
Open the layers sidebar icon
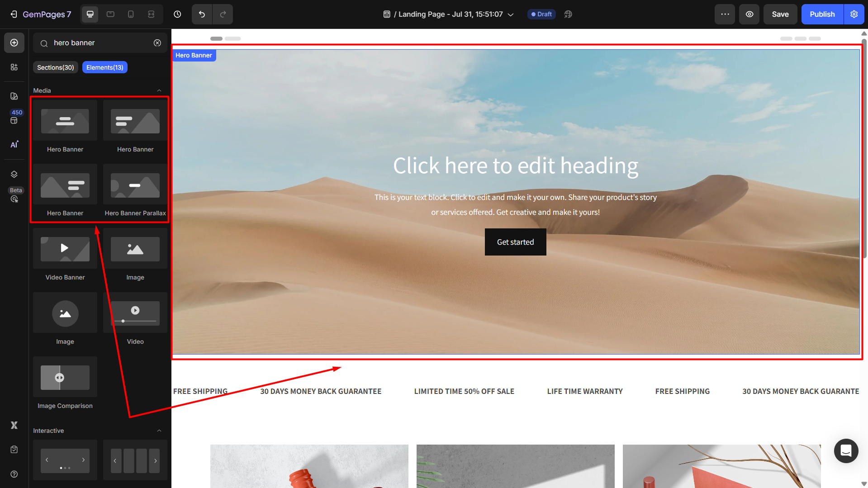pos(14,175)
